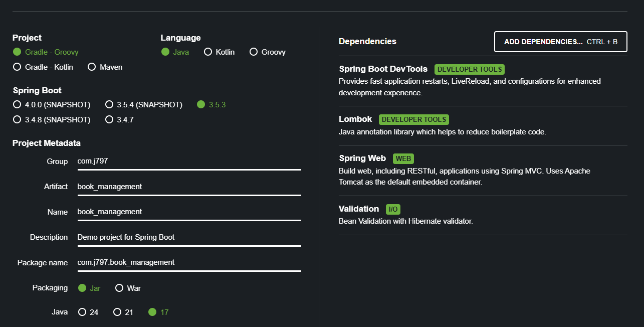644x327 pixels.
Task: Select Java language option
Action: click(175, 52)
